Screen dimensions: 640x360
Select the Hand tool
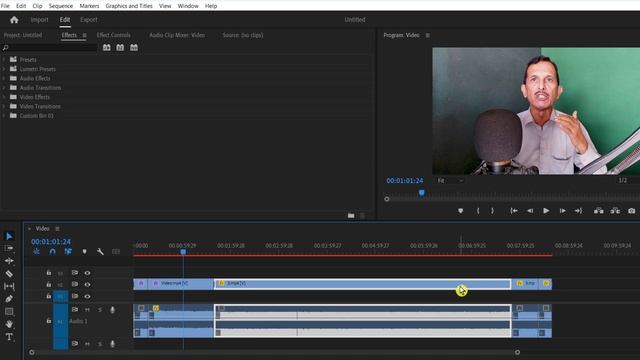tap(9, 324)
